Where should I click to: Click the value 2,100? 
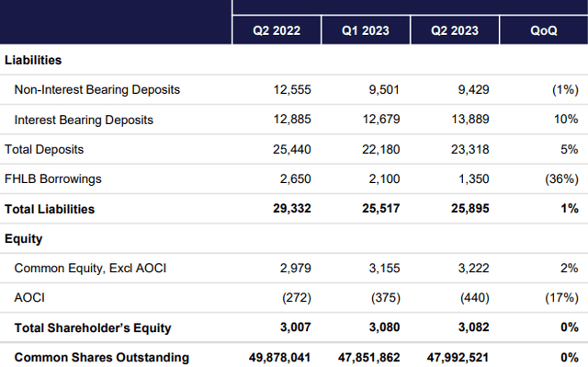click(x=384, y=179)
